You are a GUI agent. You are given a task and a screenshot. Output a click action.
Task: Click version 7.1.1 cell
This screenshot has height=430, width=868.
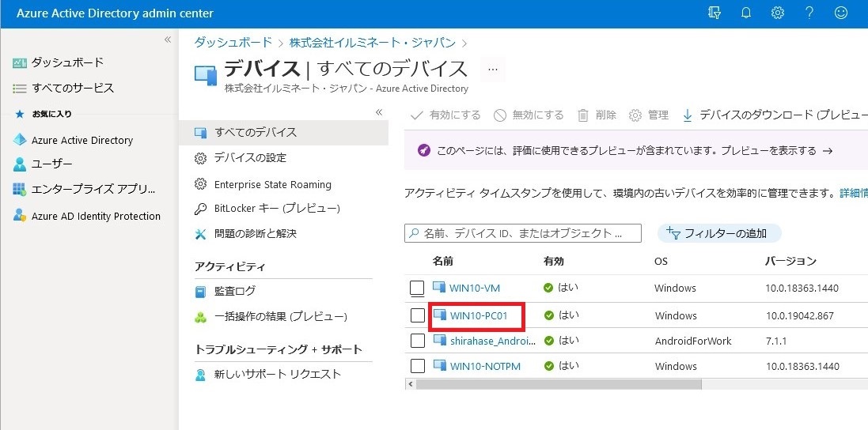pyautogui.click(x=775, y=341)
